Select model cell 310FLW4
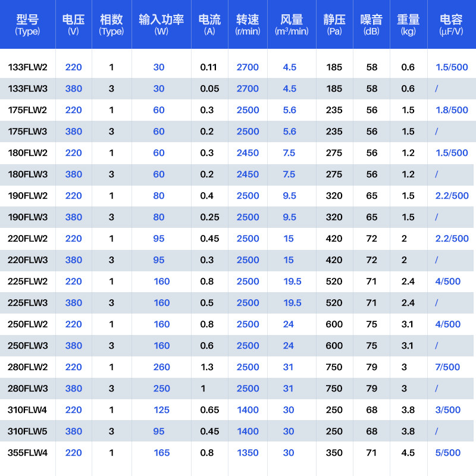Screen dimensions: 476x476 pyautogui.click(x=27, y=410)
